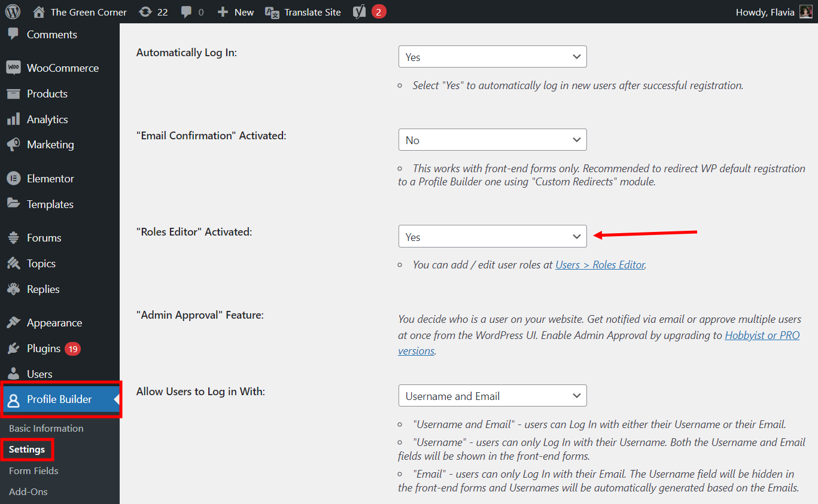Open the Email Confirmation Activated dropdown
The width and height of the screenshot is (818, 504).
click(x=492, y=140)
